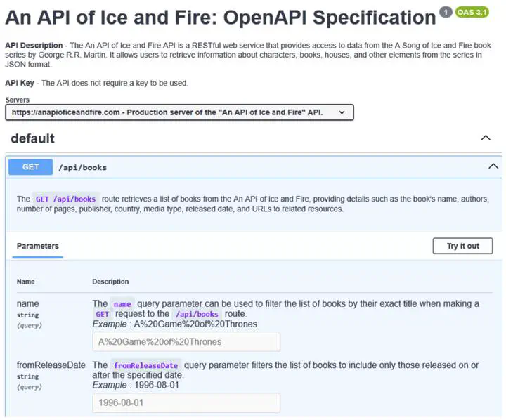Click the GET /api/books code in description
Screen dimensions: 506x420
coord(65,199)
